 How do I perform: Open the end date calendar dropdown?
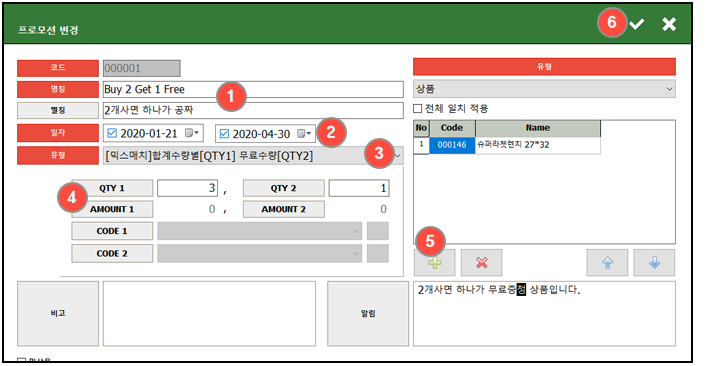(x=304, y=134)
